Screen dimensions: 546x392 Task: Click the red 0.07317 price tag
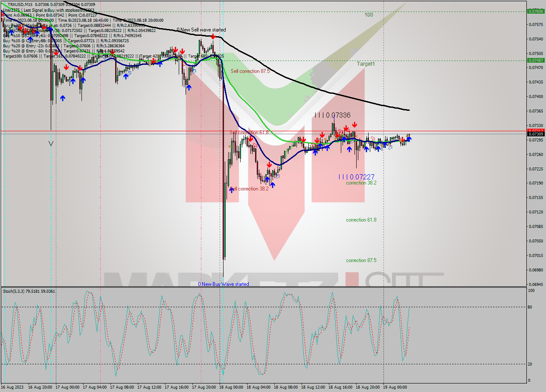[536, 130]
